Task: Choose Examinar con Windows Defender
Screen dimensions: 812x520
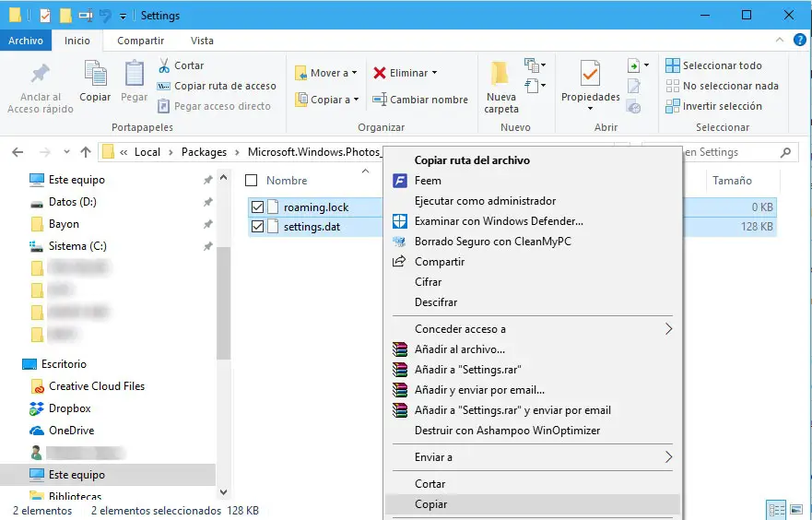Action: pyautogui.click(x=533, y=221)
